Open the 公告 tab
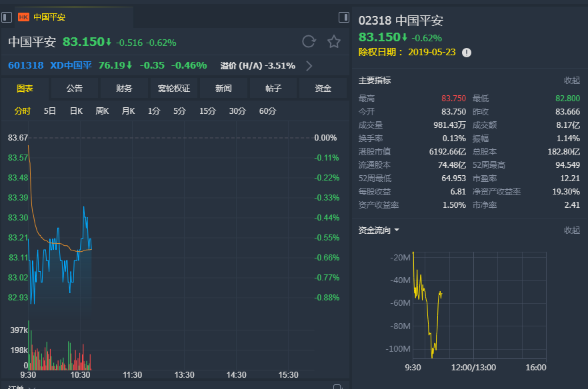588x389 pixels. pyautogui.click(x=74, y=89)
